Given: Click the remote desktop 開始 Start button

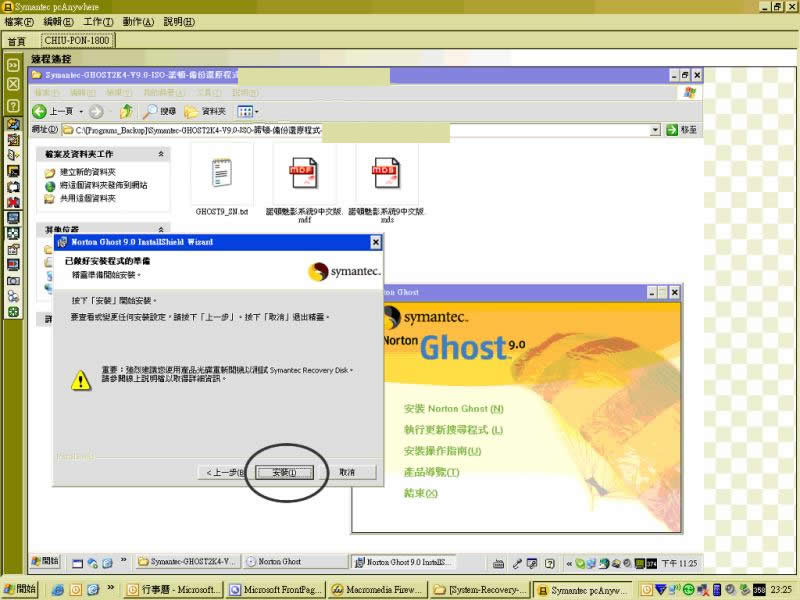Looking at the screenshot, I should coord(45,561).
